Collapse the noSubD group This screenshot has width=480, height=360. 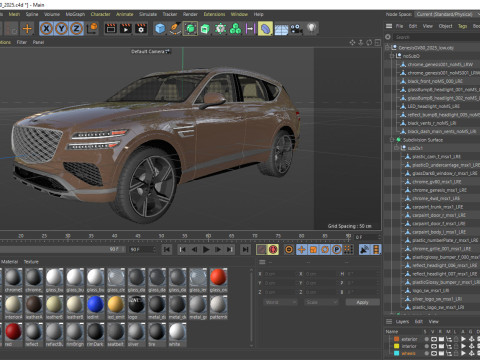tap(392, 56)
